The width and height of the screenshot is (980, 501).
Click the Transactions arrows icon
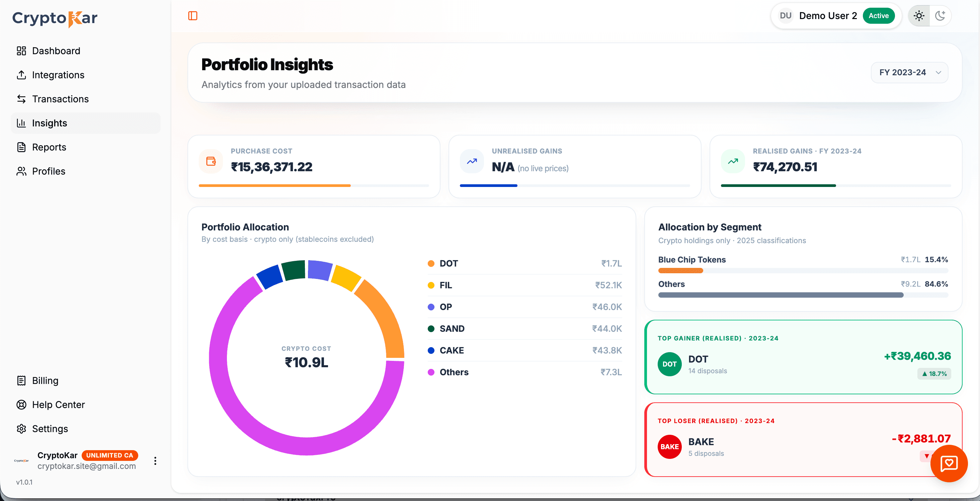point(21,99)
